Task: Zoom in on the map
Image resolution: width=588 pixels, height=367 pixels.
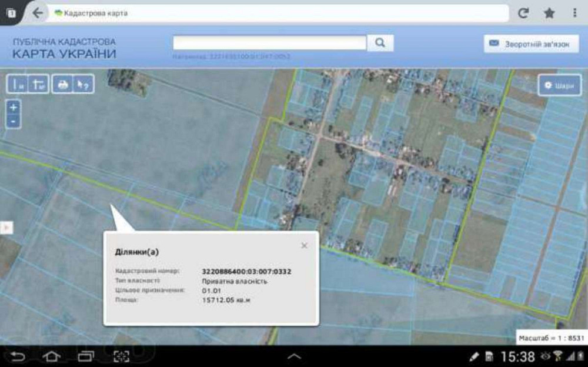Action: (x=14, y=107)
